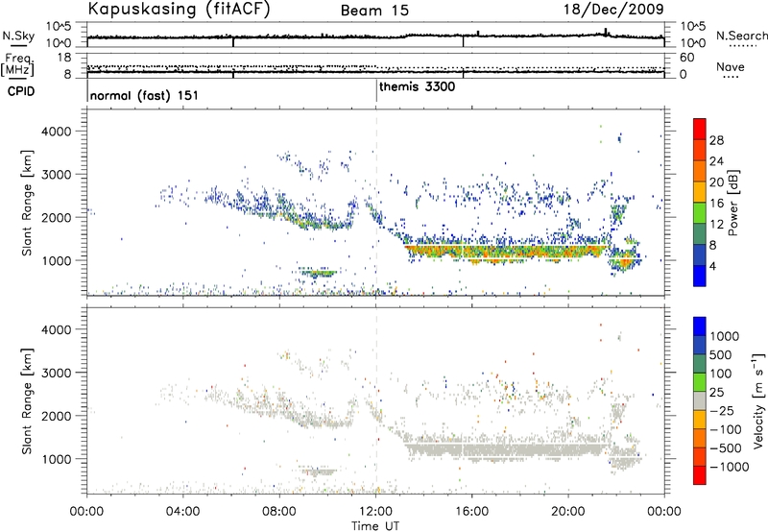Click the 'Kapuskasing (fitACF)' title text
Screen dimensions: 768x532
point(179,10)
